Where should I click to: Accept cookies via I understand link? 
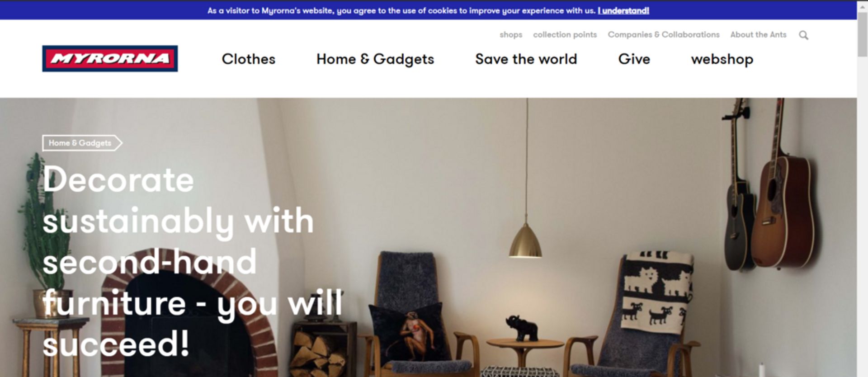click(623, 10)
